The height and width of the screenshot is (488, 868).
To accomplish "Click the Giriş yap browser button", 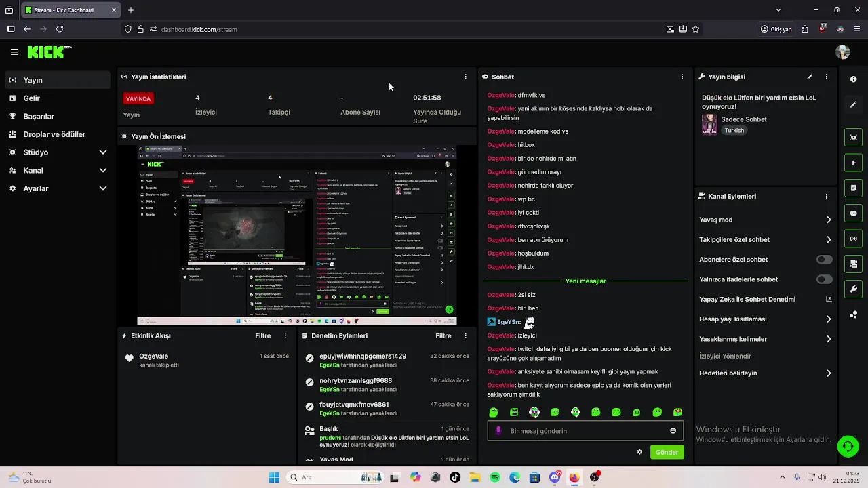I will pos(776,29).
